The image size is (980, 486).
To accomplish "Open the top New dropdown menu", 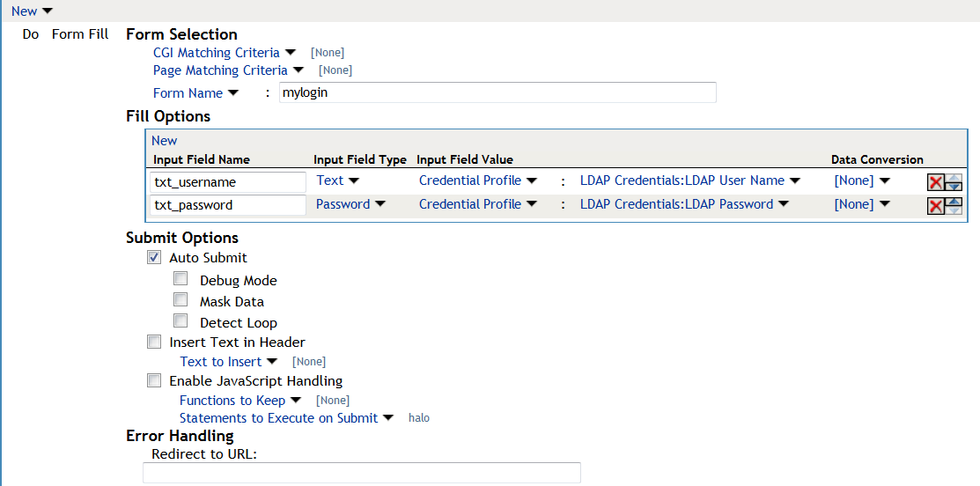I will (32, 11).
